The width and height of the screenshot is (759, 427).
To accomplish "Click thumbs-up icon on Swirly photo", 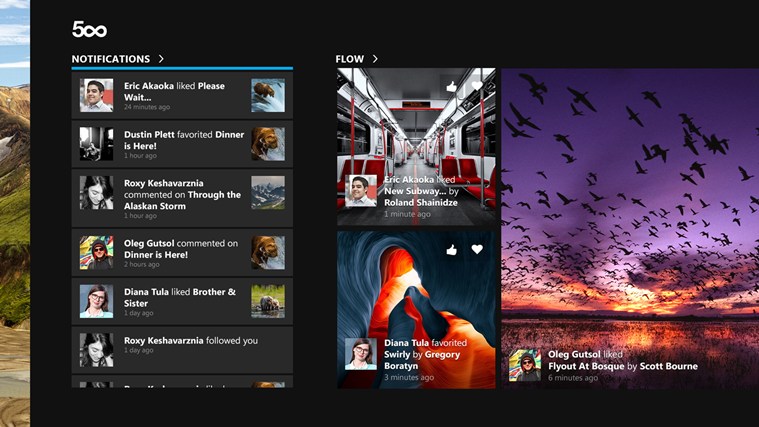I will click(x=451, y=249).
